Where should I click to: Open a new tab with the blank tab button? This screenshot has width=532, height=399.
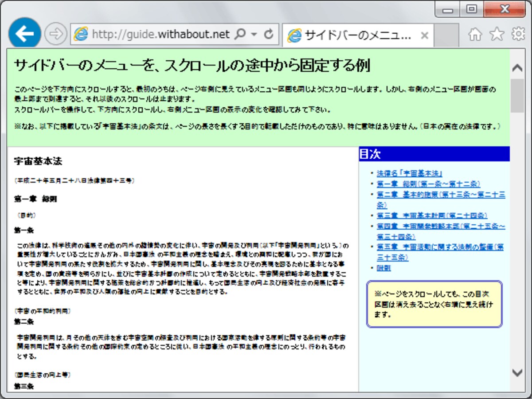pyautogui.click(x=446, y=35)
